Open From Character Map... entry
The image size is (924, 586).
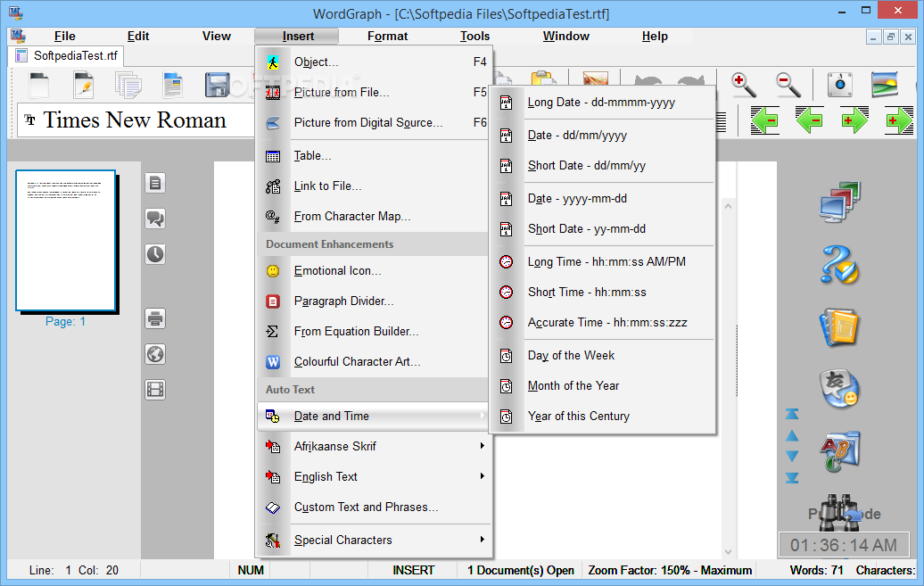pyautogui.click(x=375, y=217)
